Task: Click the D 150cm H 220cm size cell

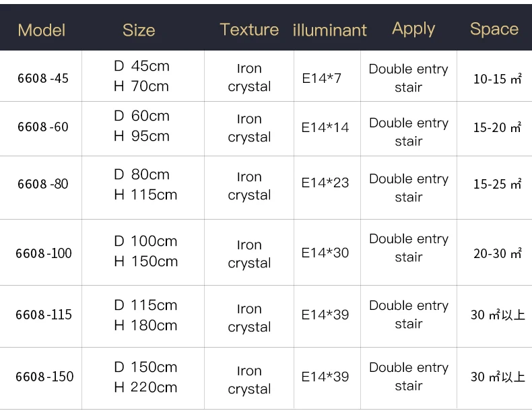Action: (145, 377)
